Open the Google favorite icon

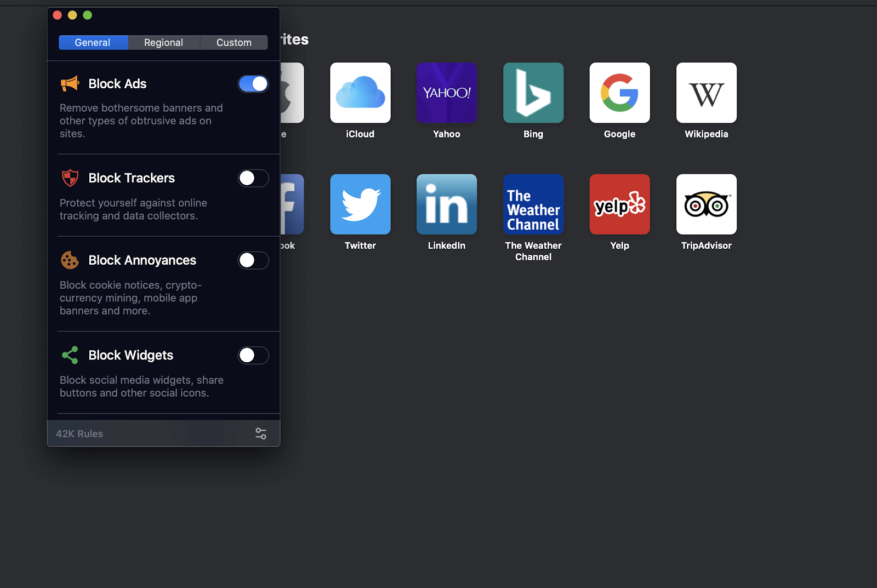[620, 93]
